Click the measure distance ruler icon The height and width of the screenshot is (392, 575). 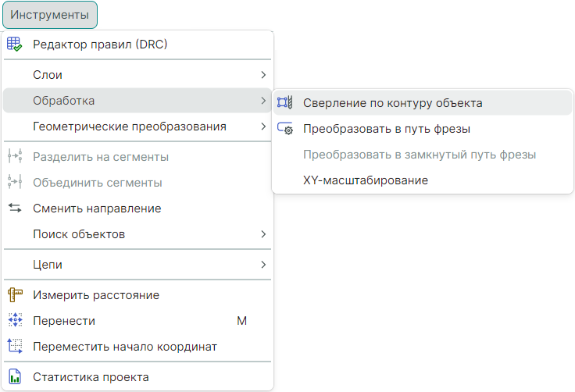tap(16, 295)
